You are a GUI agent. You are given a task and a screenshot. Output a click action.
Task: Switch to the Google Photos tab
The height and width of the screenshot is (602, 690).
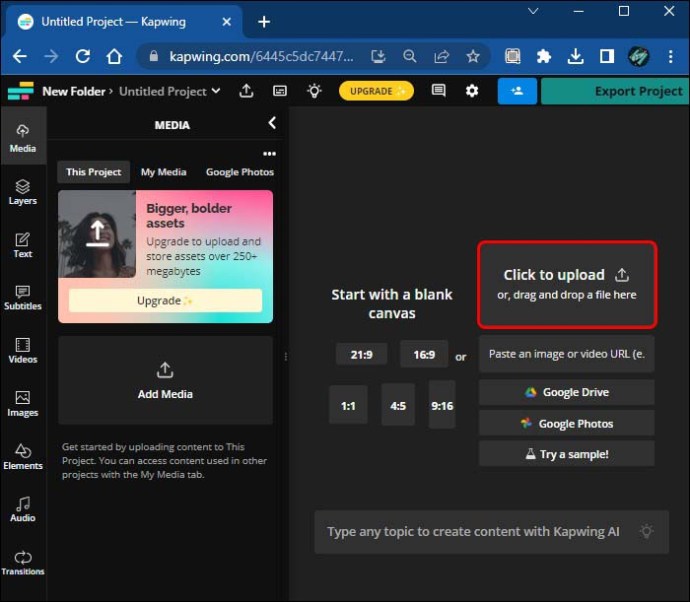(239, 172)
